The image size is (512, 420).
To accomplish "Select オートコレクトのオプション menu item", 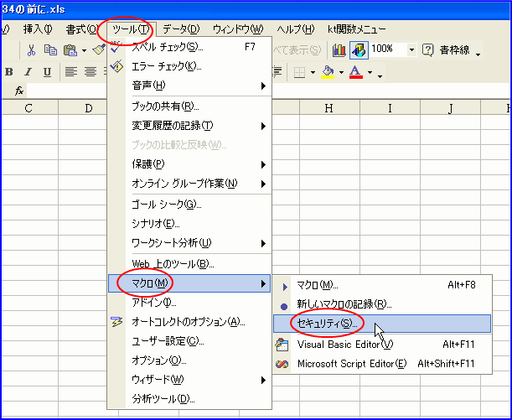I will [189, 322].
